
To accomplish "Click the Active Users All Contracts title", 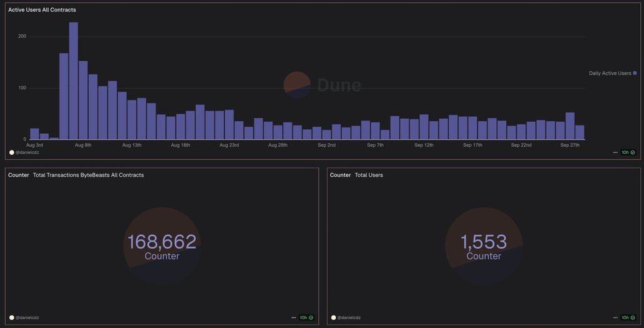I will 42,10.
